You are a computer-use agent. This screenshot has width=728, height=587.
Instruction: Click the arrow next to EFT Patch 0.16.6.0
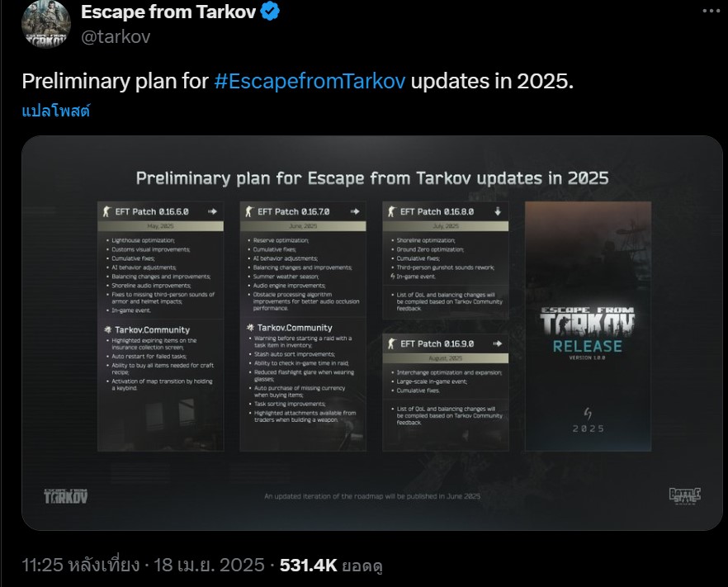(213, 211)
